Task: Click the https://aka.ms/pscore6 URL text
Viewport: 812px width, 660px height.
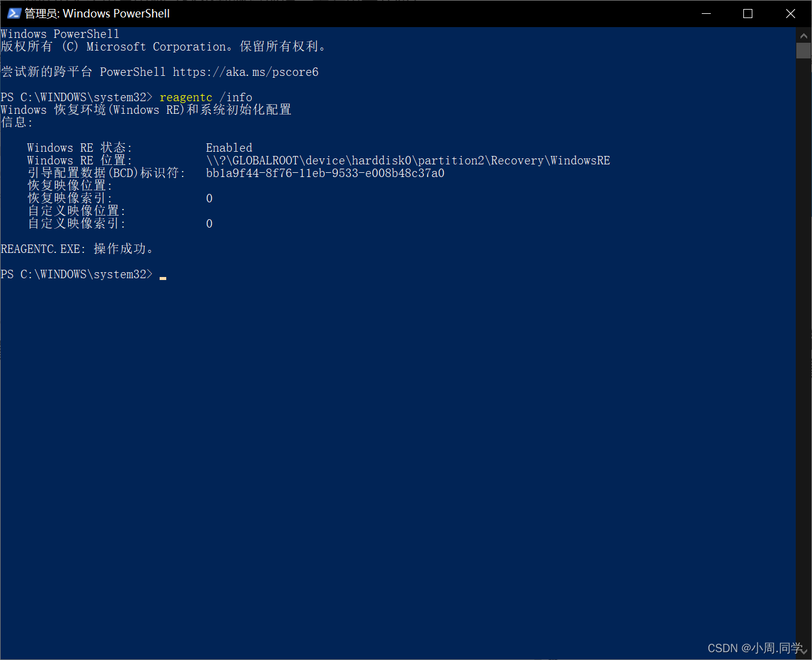Action: coord(246,72)
